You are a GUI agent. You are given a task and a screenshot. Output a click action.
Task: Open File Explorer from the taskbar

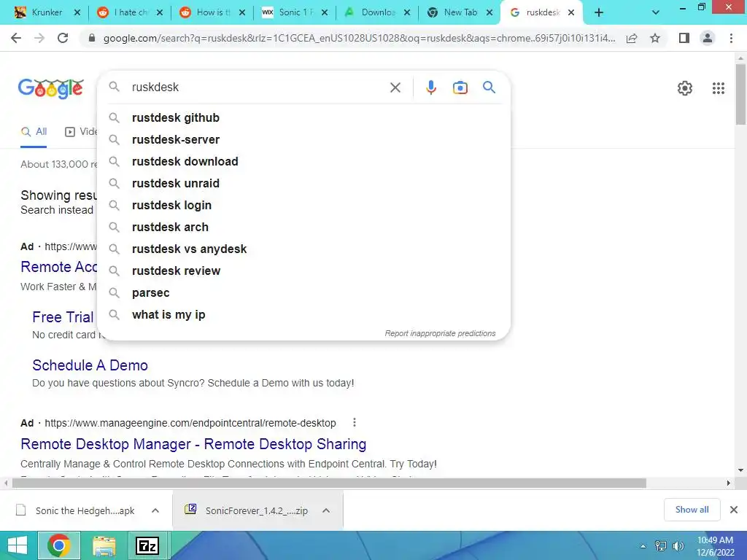[x=104, y=545]
